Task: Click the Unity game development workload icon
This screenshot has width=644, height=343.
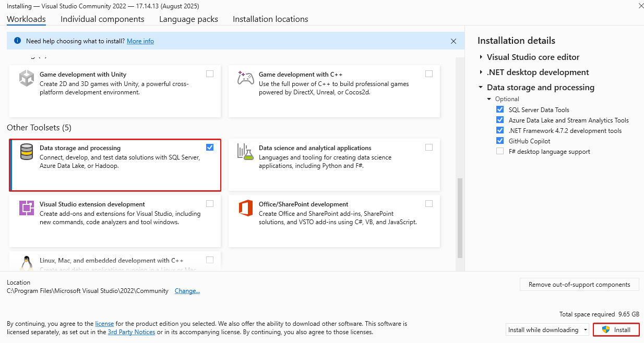Action: coord(27,79)
